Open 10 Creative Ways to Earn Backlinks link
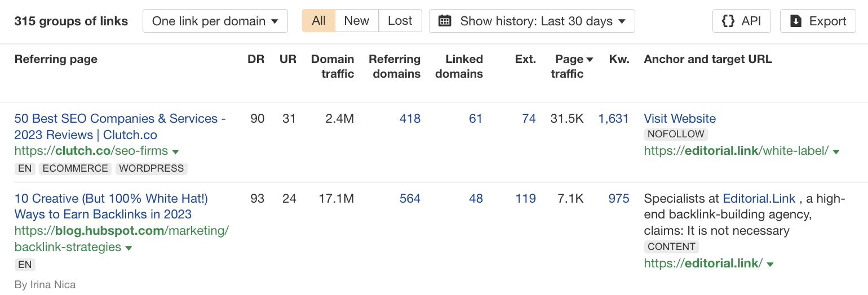 (112, 207)
